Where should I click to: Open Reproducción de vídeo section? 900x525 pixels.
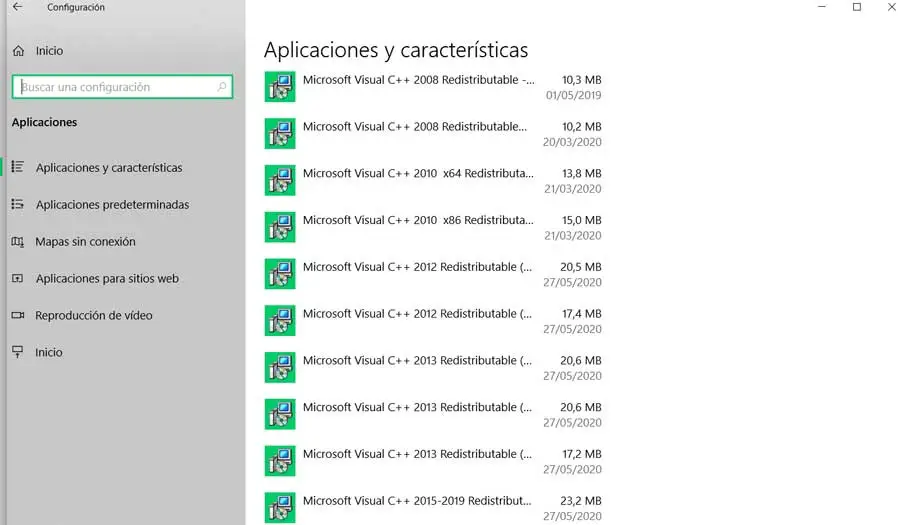[94, 316]
